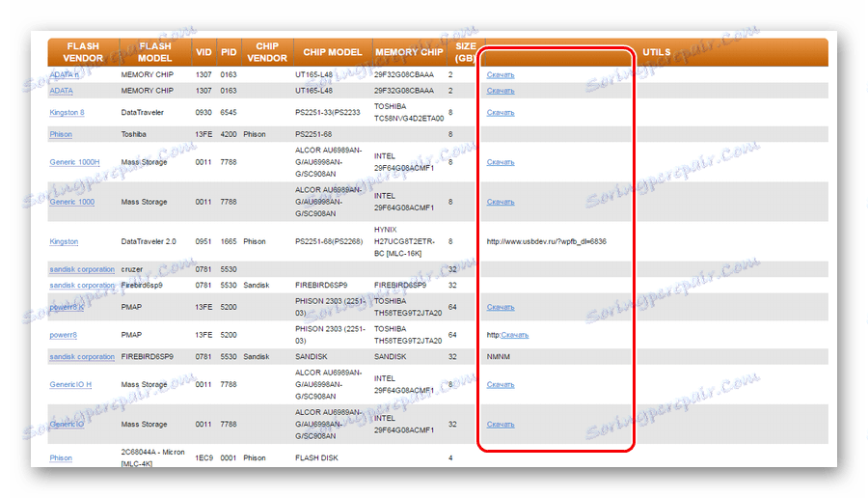Select PID 6545 cell
868x498 pixels.
pos(228,113)
